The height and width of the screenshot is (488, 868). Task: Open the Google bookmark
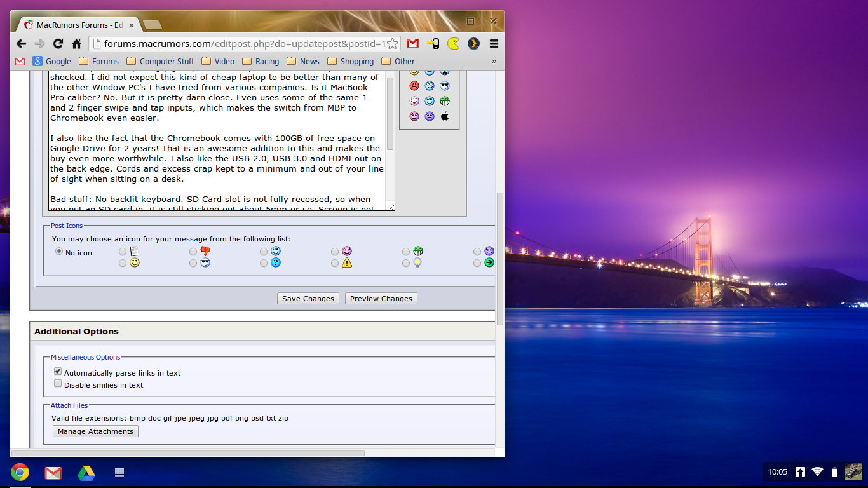tap(52, 61)
